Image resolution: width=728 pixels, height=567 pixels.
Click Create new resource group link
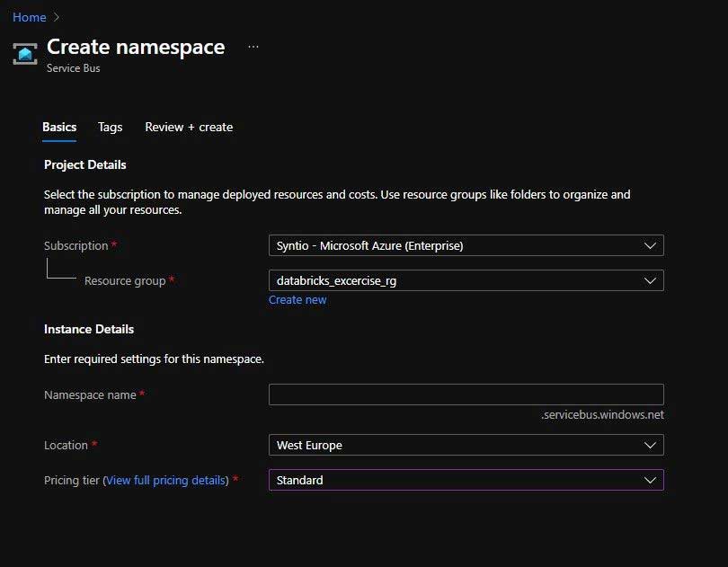297,300
